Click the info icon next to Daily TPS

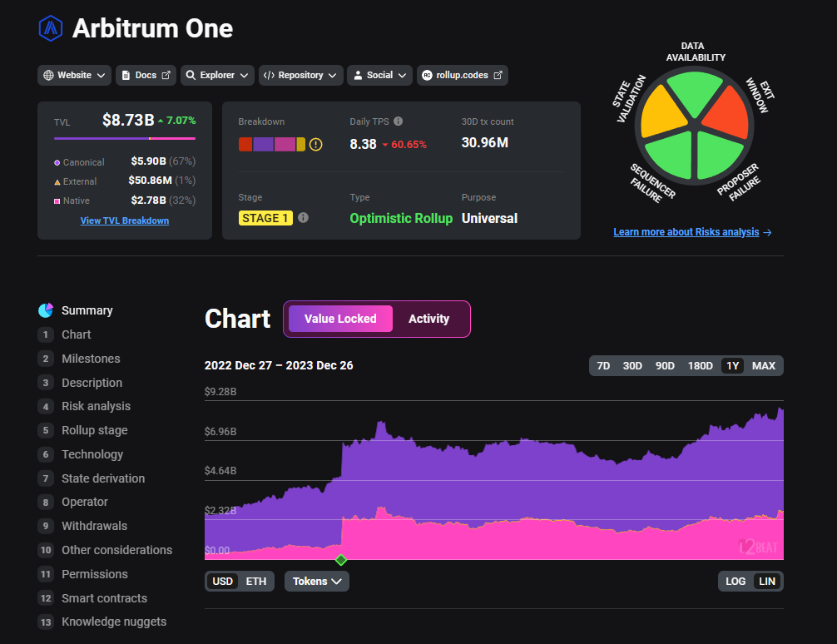[x=399, y=121]
